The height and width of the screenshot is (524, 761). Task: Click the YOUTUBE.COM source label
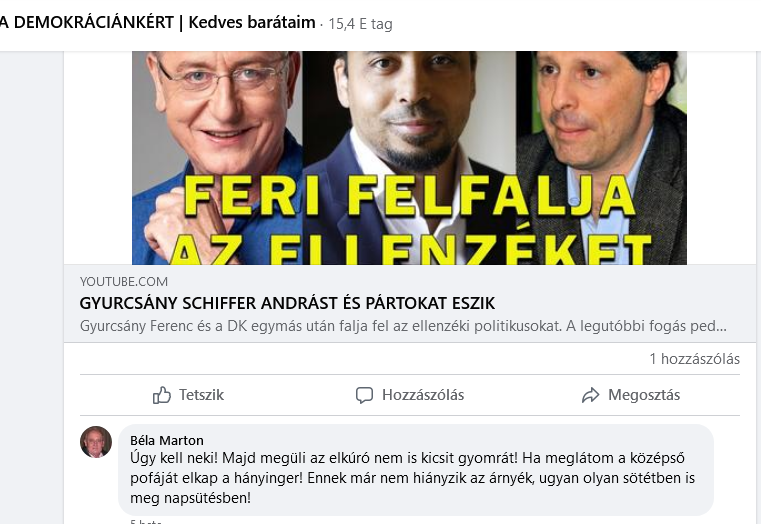[x=124, y=282]
